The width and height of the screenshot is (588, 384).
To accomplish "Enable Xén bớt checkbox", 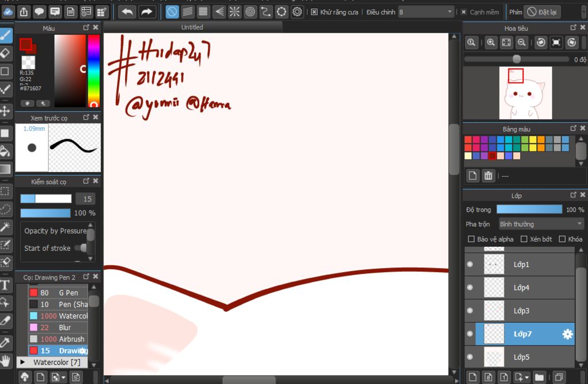I will 524,239.
